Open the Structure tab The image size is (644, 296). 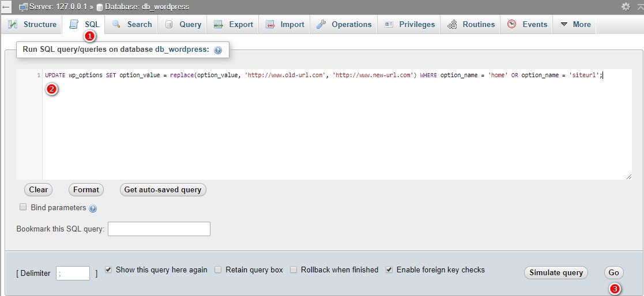[x=32, y=24]
